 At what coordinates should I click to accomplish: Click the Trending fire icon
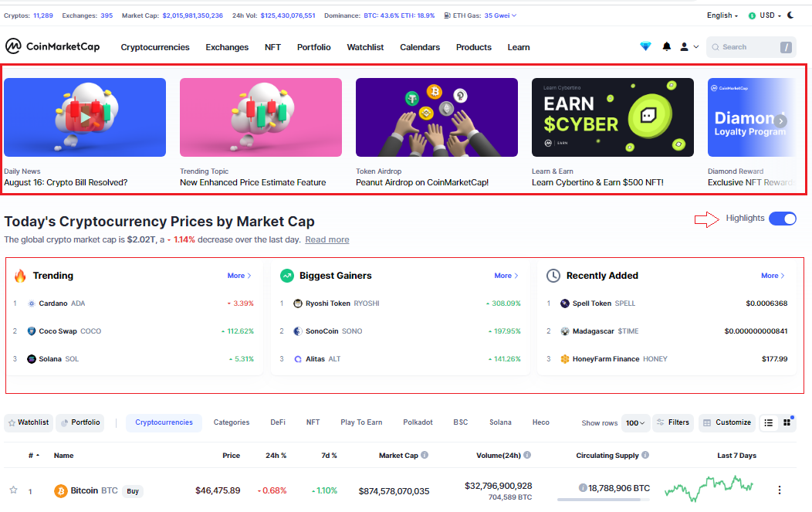(x=20, y=276)
